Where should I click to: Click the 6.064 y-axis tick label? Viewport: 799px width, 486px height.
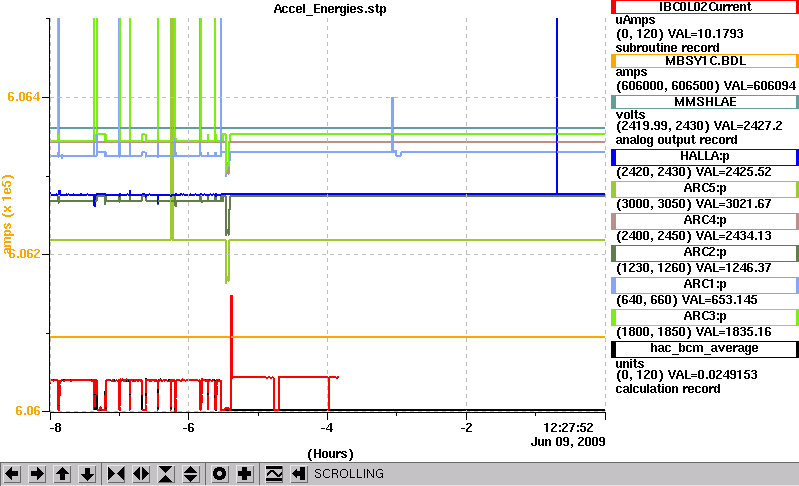(23, 97)
